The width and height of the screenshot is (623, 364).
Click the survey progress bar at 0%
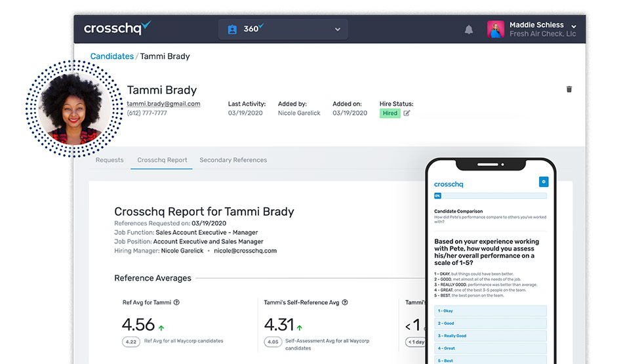[x=490, y=195]
